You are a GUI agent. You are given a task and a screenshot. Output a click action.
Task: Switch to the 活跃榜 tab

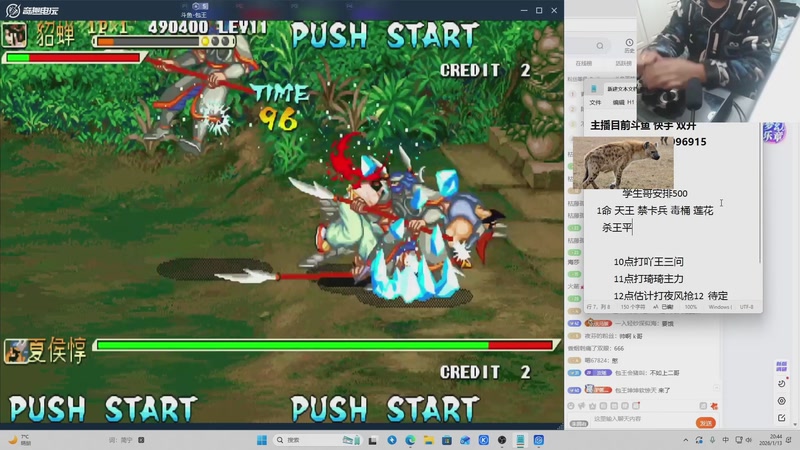(623, 63)
